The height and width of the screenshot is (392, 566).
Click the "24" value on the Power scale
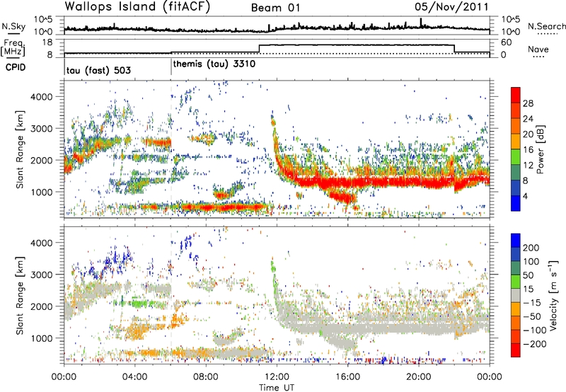[528, 119]
